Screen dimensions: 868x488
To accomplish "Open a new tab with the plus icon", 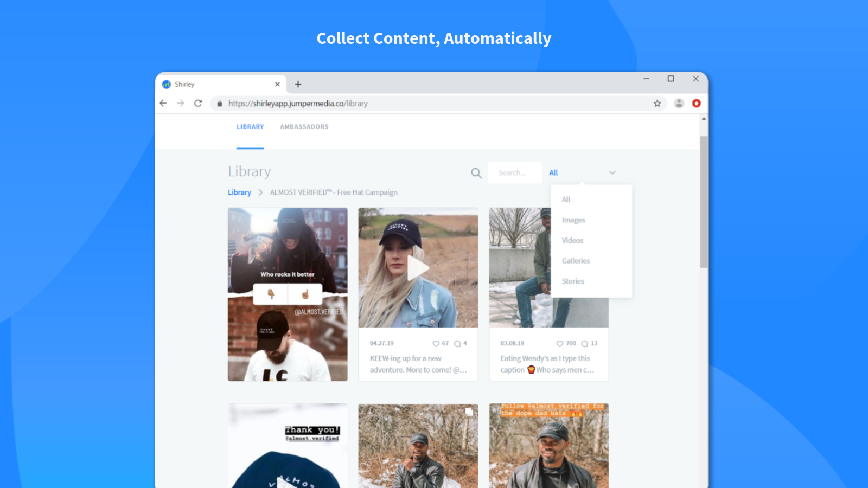I will pyautogui.click(x=298, y=84).
